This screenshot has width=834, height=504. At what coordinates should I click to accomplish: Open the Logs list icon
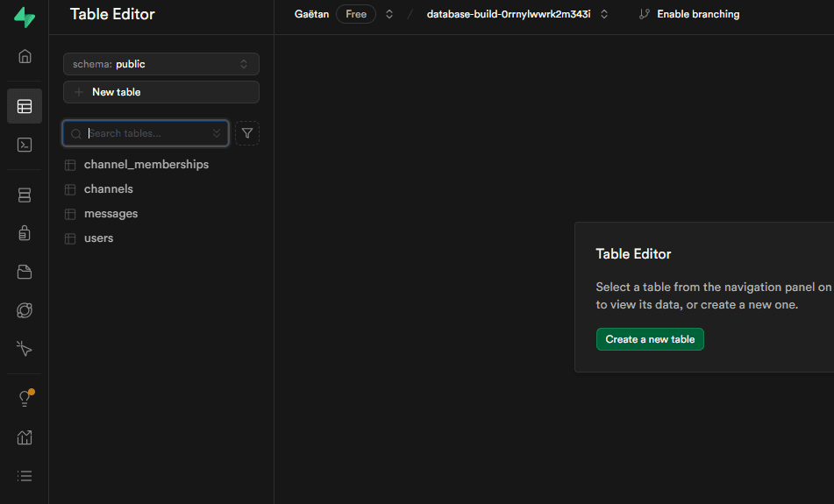click(25, 476)
